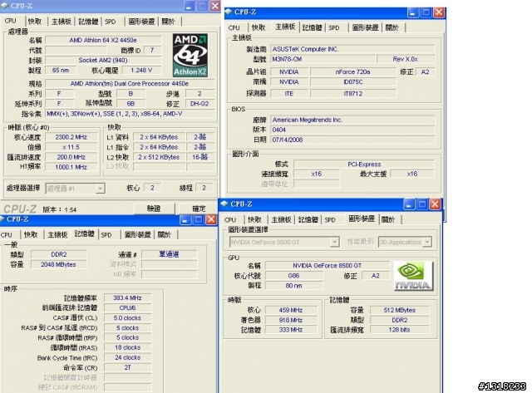Click sensor IT8712 value
This screenshot has height=393, width=532.
tap(352, 93)
